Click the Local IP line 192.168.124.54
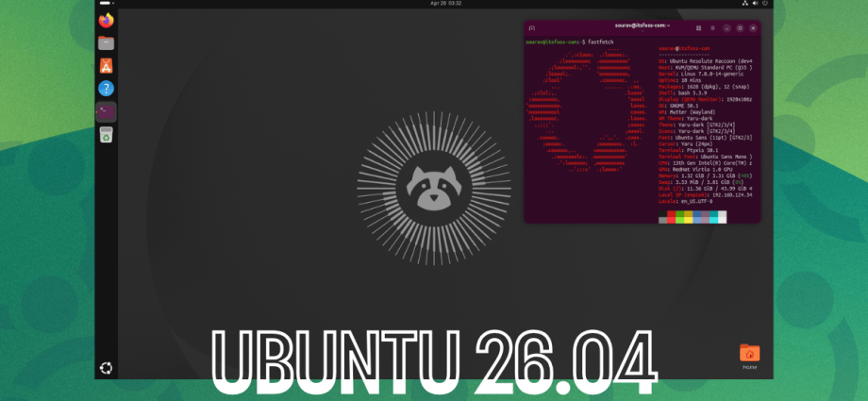This screenshot has width=868, height=401. click(706, 194)
